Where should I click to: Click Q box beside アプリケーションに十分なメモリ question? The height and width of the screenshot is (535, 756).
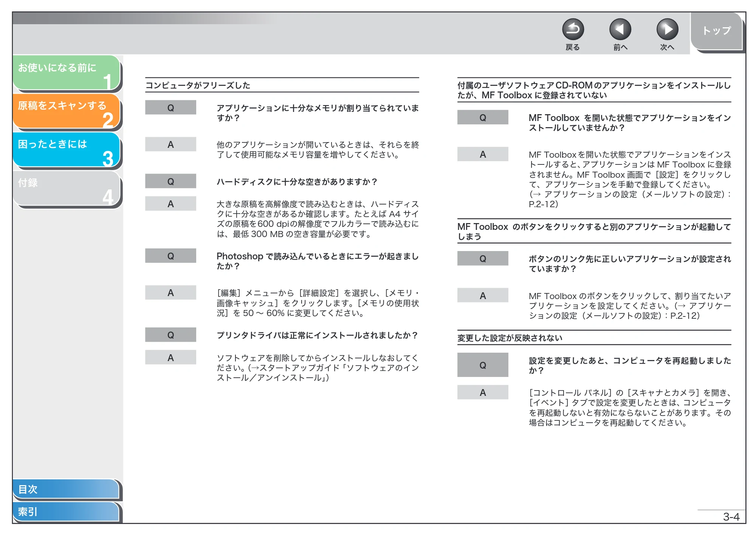pos(170,107)
